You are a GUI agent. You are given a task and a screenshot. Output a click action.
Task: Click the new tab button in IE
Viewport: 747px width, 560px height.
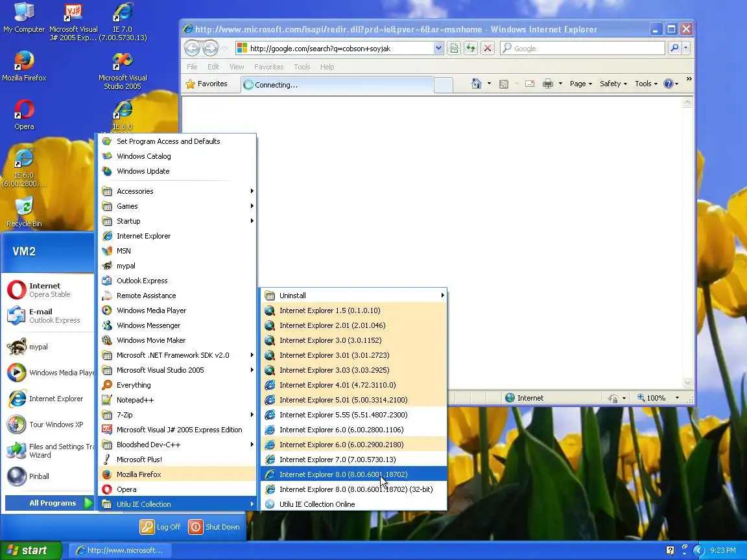[444, 85]
